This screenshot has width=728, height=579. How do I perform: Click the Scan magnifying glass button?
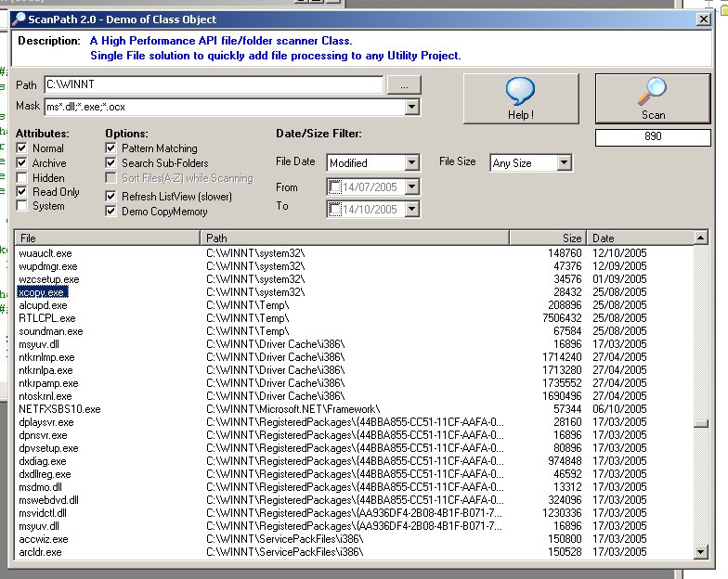click(x=653, y=98)
